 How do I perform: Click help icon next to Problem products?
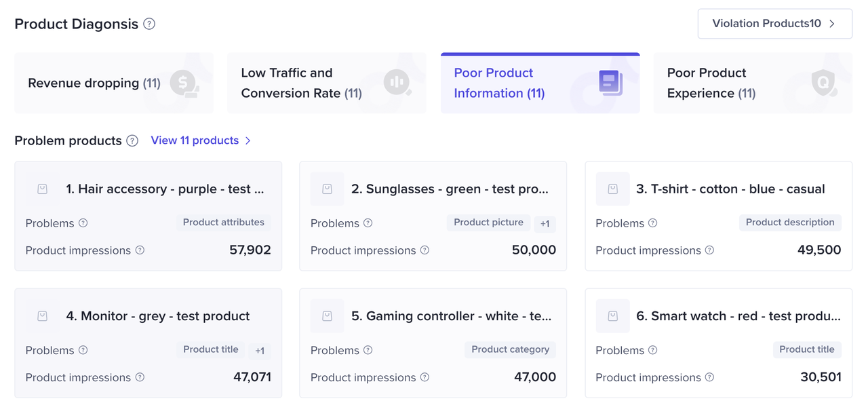pos(132,140)
